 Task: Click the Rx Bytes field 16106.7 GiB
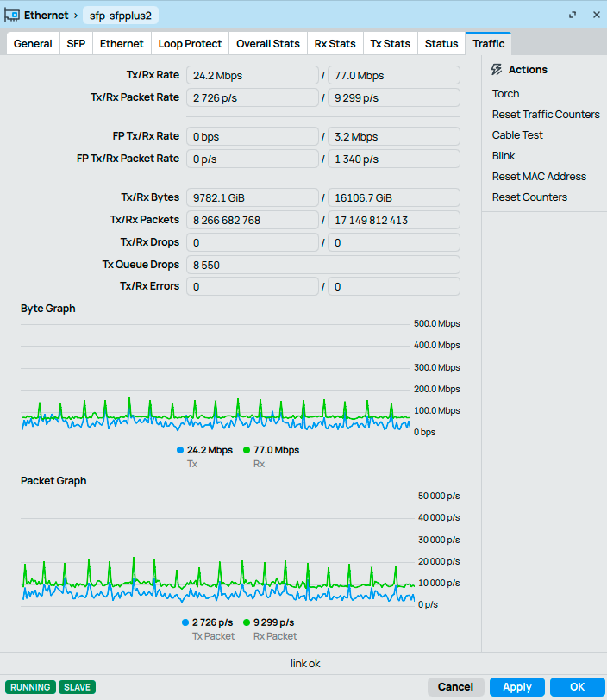click(x=394, y=197)
